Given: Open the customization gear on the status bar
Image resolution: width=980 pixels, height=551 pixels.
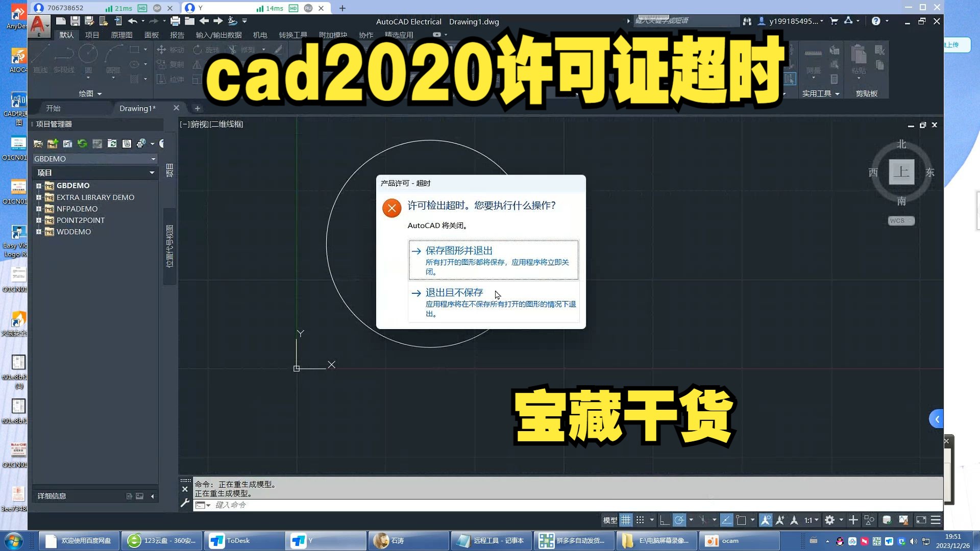Looking at the screenshot, I should [x=830, y=520].
